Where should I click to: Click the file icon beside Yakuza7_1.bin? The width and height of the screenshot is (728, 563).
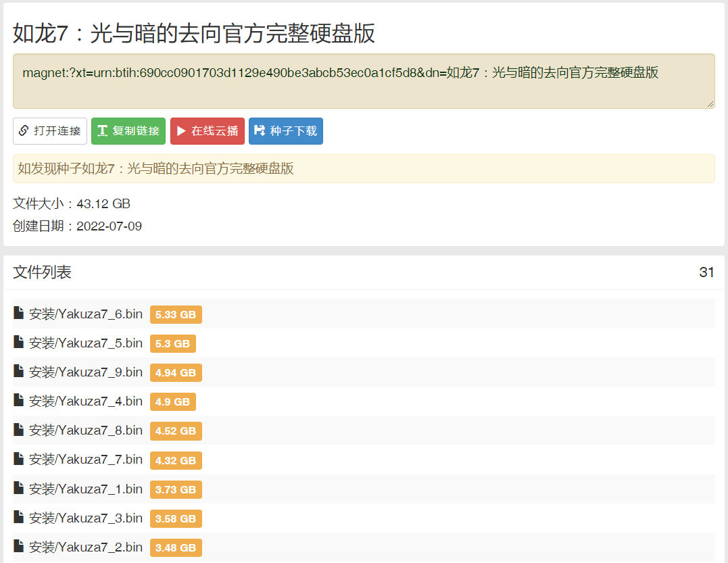pyautogui.click(x=18, y=488)
